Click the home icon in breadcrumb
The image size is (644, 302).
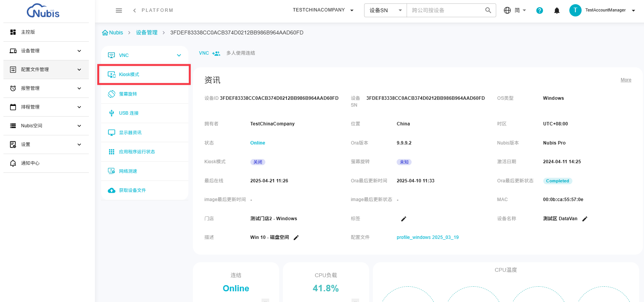(105, 33)
